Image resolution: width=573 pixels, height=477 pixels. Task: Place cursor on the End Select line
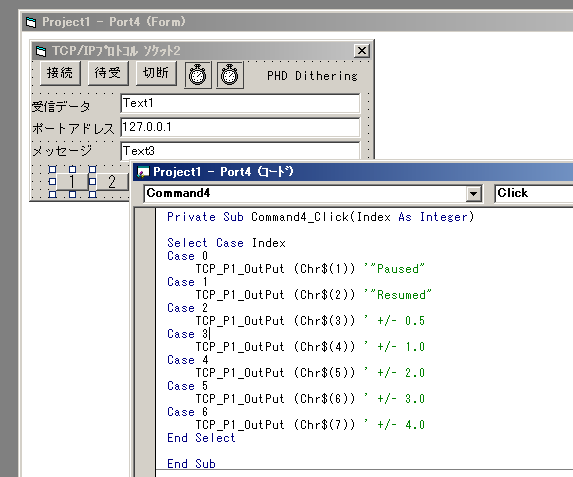click(201, 438)
